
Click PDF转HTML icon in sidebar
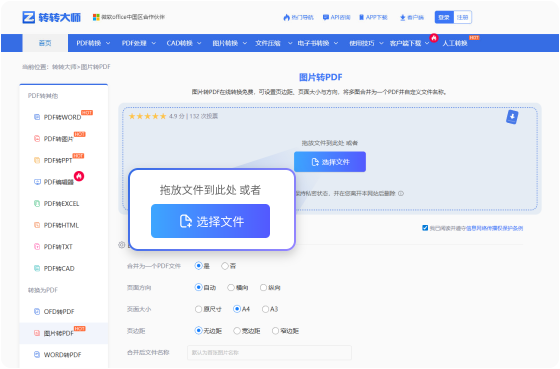coord(37,225)
